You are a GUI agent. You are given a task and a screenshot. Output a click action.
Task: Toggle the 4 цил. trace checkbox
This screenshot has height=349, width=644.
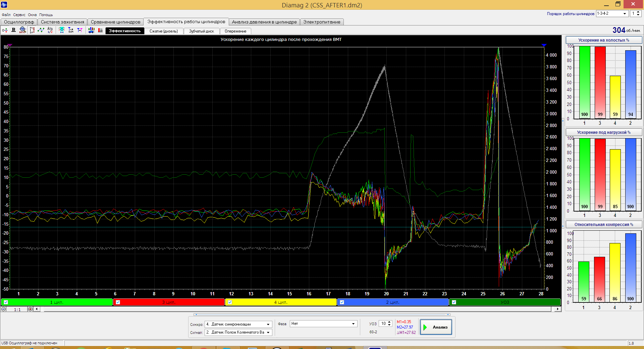click(230, 302)
